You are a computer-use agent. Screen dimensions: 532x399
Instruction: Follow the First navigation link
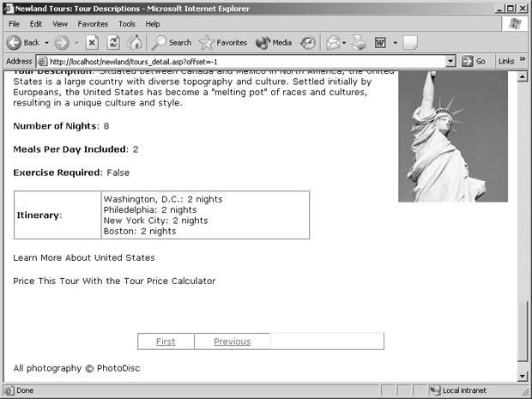click(x=166, y=342)
